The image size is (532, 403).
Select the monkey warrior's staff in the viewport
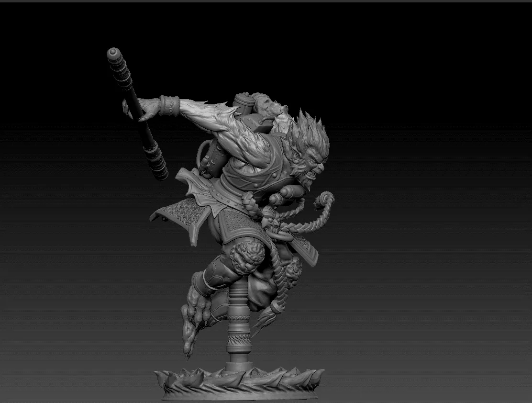(137, 114)
